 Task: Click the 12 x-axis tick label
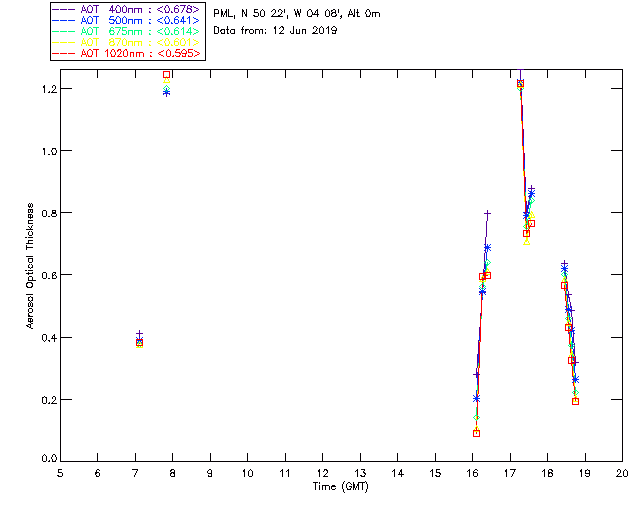[322, 473]
